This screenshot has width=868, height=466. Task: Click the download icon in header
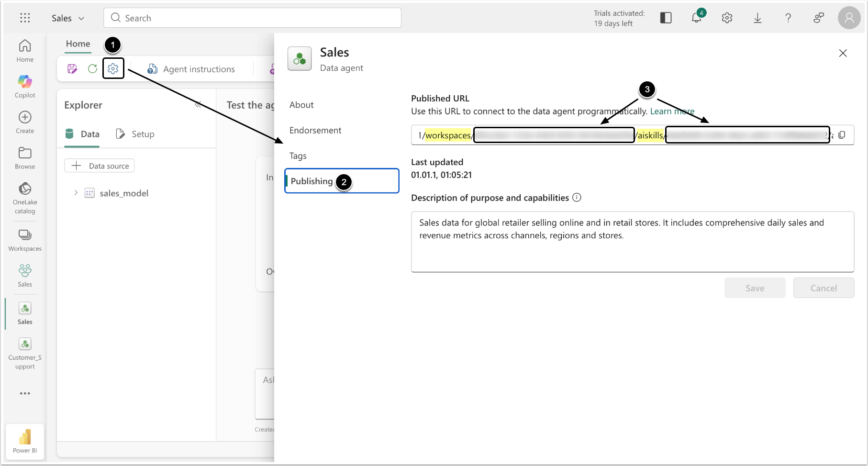pos(757,18)
